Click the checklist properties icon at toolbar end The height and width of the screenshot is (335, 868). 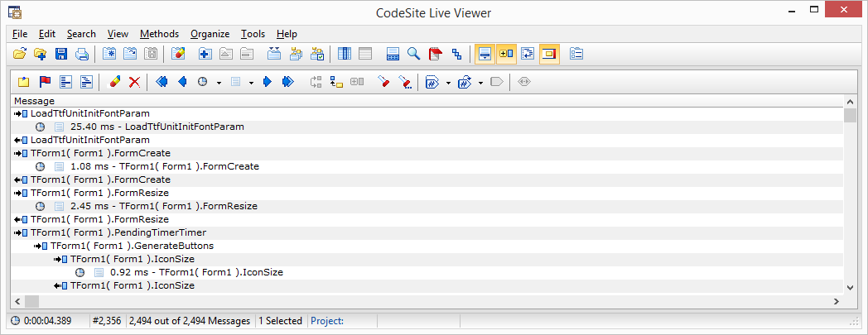pos(576,54)
